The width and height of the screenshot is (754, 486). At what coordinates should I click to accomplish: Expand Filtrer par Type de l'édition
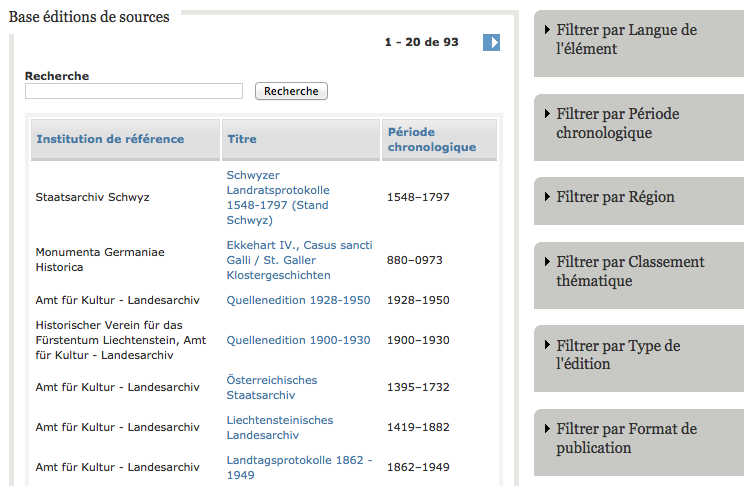coord(618,355)
